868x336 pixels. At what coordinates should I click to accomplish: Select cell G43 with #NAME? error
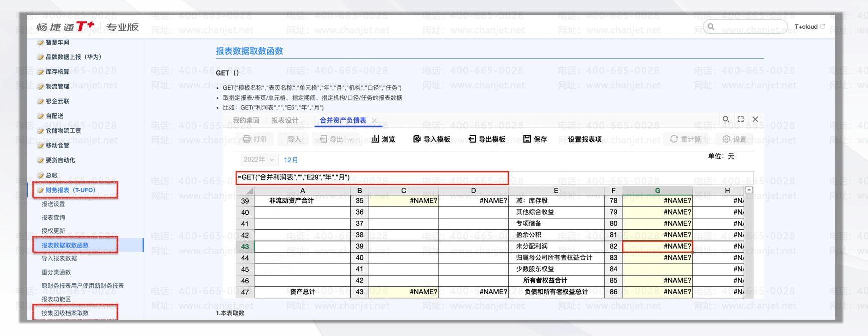click(x=657, y=246)
